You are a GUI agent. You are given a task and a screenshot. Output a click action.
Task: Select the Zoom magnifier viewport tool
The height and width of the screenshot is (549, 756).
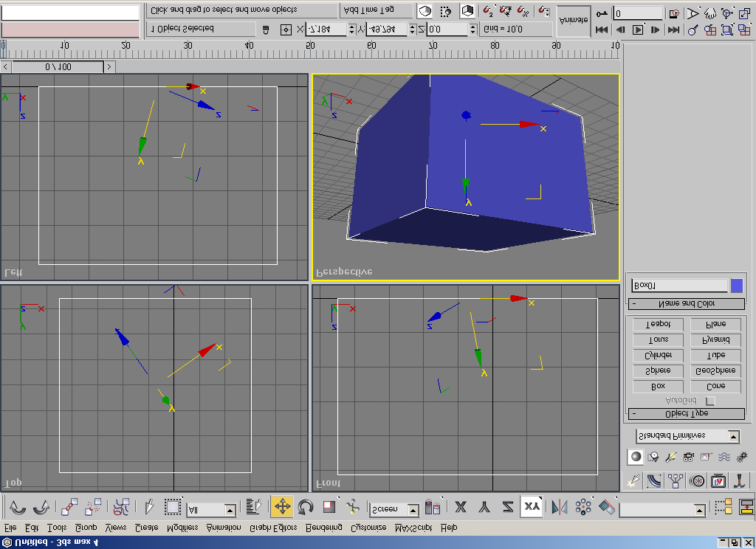click(693, 30)
